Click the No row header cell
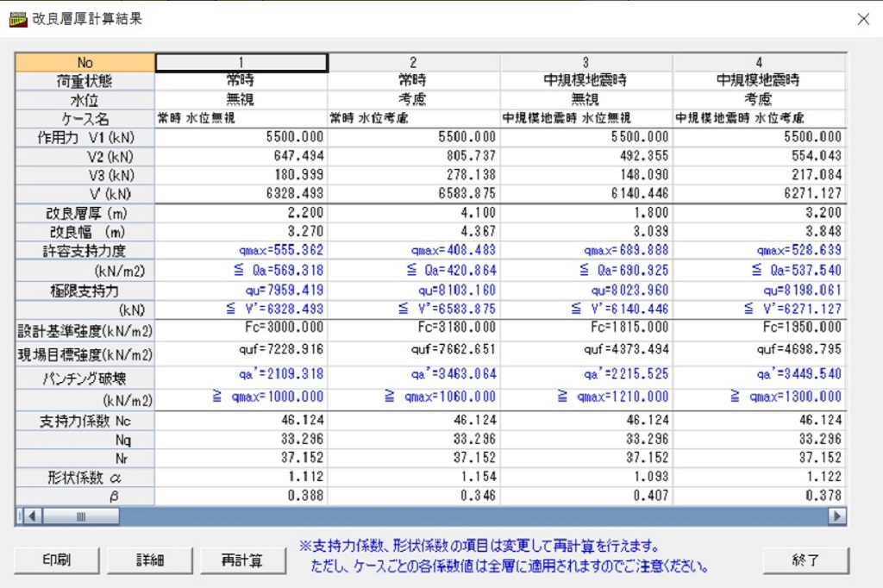The image size is (883, 588). tap(85, 63)
